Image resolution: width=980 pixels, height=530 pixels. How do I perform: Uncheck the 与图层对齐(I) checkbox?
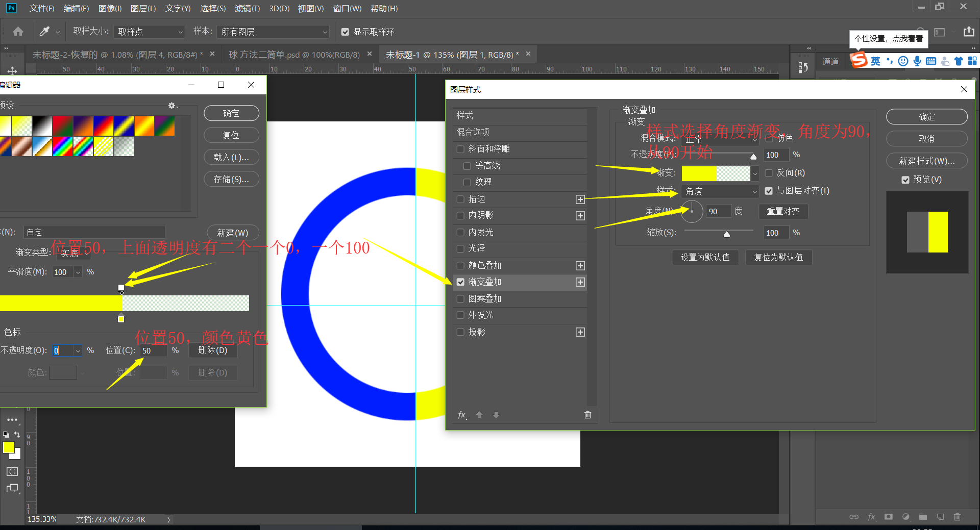(769, 191)
